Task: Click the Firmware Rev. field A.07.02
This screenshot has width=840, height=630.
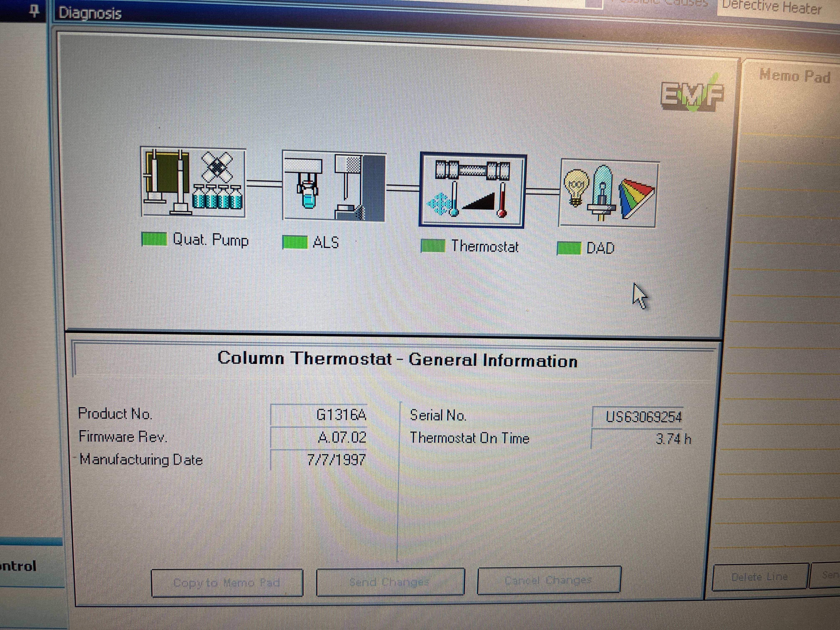Action: pyautogui.click(x=318, y=437)
